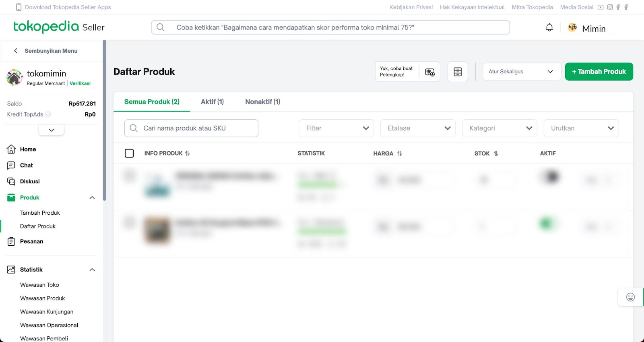
Task: Click the Chat message icon
Action: (x=11, y=165)
